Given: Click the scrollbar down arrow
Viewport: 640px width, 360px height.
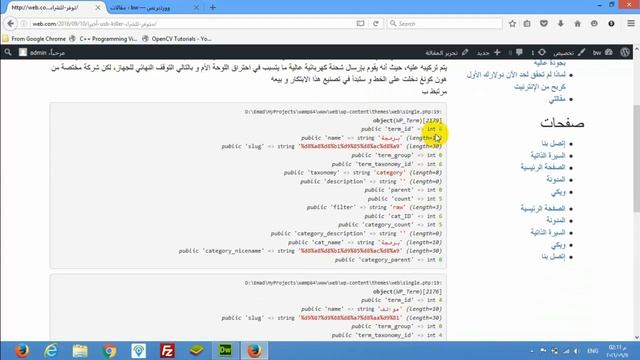Looking at the screenshot, I should pos(636,337).
